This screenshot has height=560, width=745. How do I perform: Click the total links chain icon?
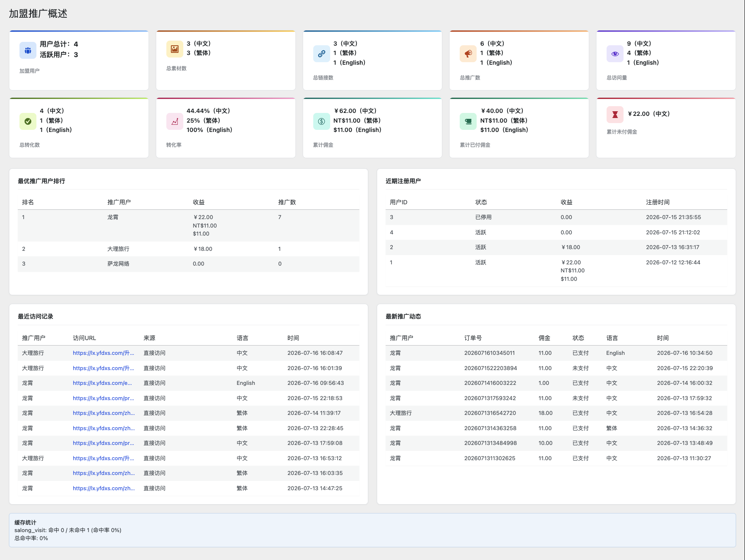(x=321, y=54)
